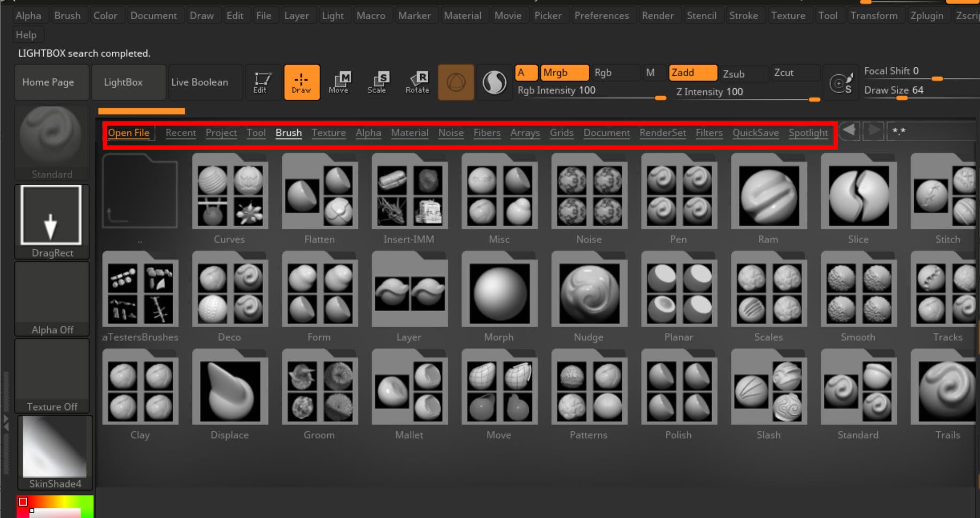Switch to the Spotlight LightBox tab
This screenshot has width=980, height=518.
coord(808,133)
